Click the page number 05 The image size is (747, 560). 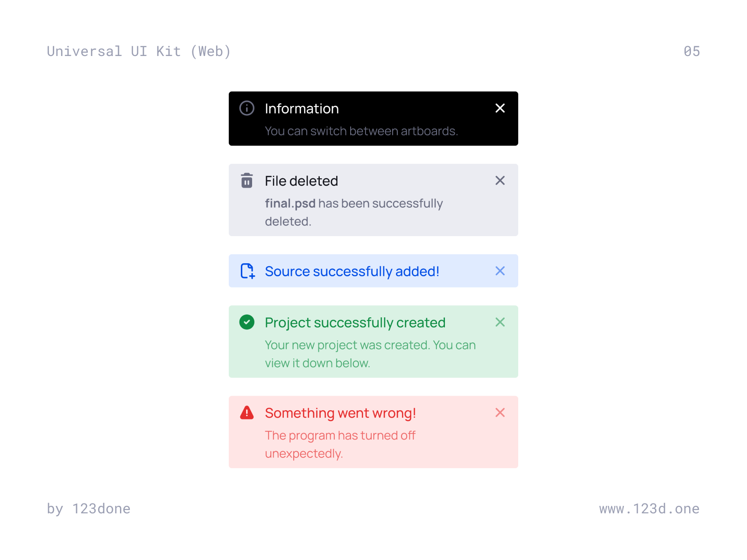point(691,51)
